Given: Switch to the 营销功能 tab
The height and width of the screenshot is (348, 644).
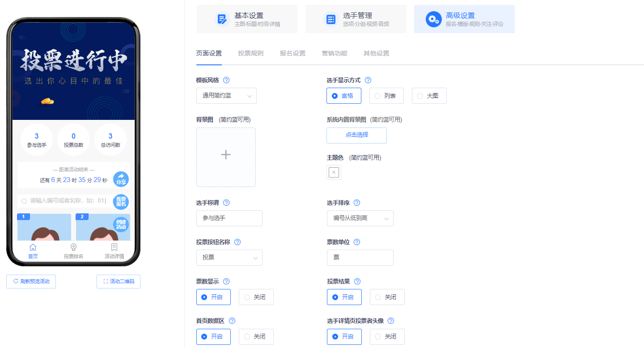Looking at the screenshot, I should click(335, 53).
